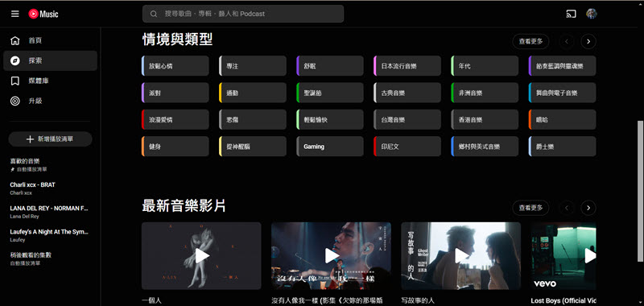Play the 写故事的人 video thumbnail
The image size is (644, 306).
coord(460,256)
